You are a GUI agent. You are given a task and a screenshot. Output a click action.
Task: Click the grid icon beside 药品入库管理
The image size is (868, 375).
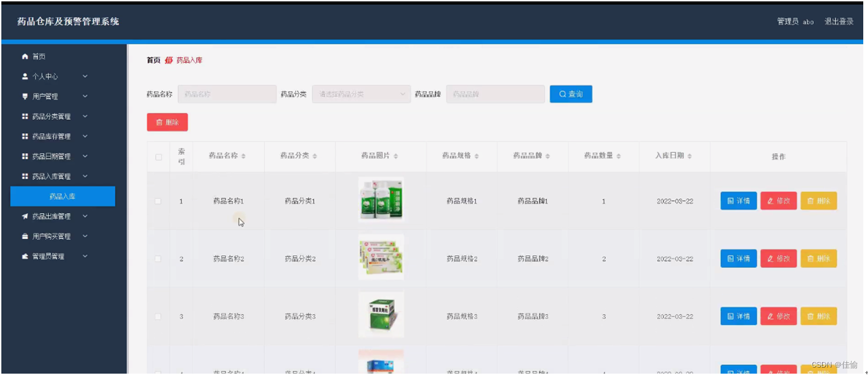[25, 176]
